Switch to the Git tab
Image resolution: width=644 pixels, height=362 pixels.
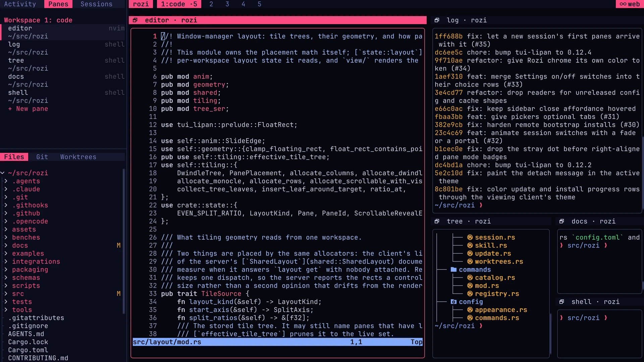point(42,157)
